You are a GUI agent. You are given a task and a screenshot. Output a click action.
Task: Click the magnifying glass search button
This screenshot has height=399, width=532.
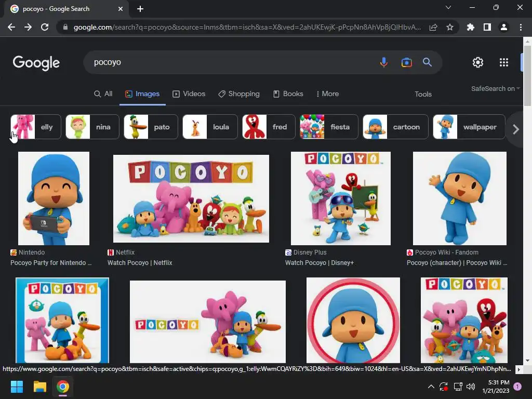click(x=427, y=62)
